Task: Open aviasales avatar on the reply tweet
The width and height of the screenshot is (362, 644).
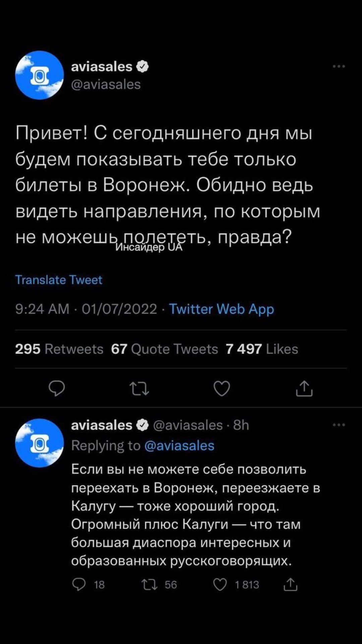Action: coord(40,443)
